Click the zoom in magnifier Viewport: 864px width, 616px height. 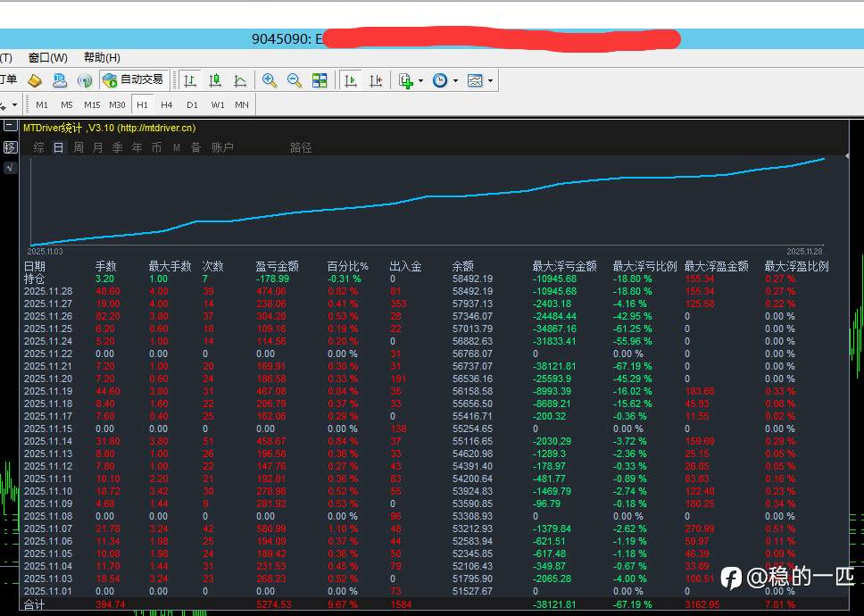[269, 80]
